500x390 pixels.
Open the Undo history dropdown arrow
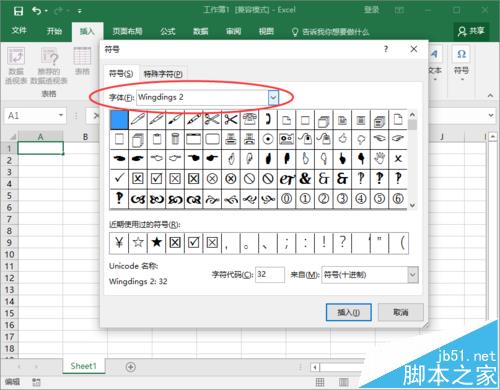tap(46, 11)
